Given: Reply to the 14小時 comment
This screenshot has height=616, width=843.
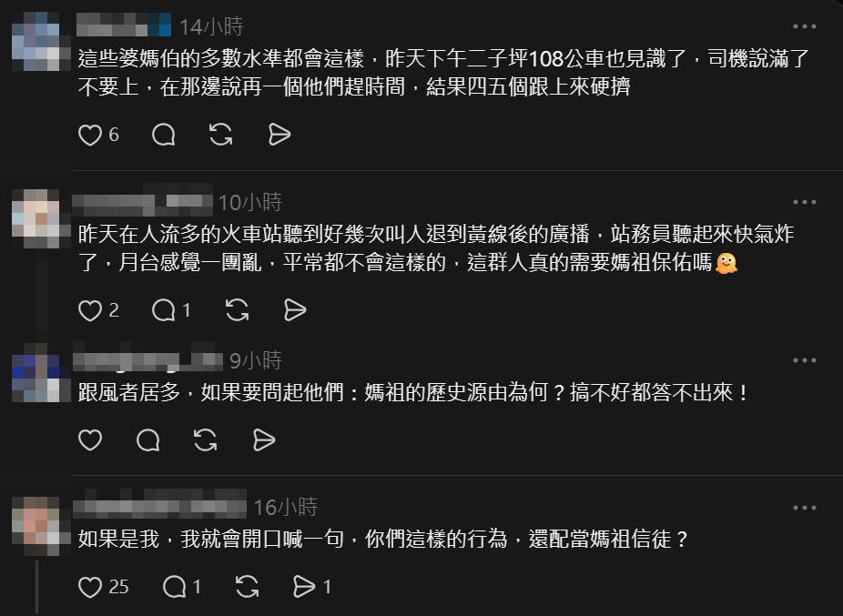Looking at the screenshot, I should [x=164, y=135].
